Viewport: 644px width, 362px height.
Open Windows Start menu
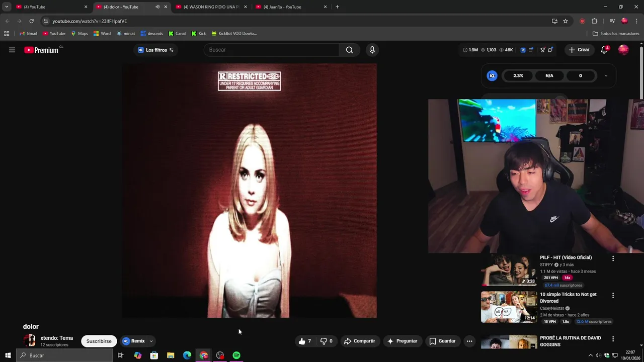coord(8,355)
